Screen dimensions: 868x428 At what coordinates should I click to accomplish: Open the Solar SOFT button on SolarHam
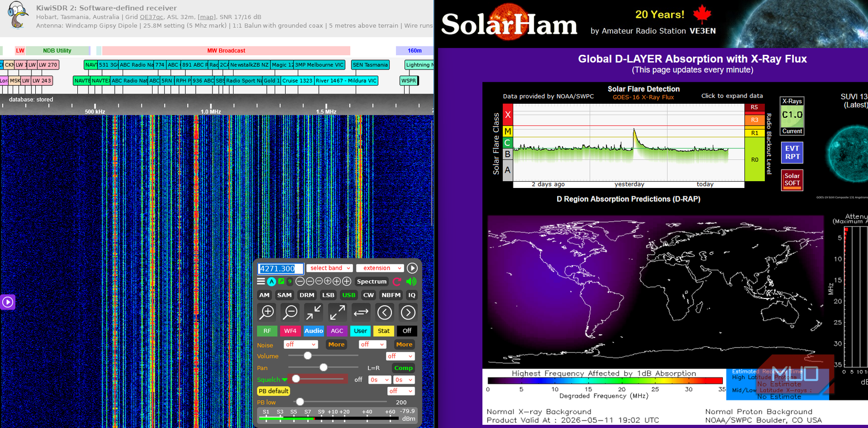[x=792, y=180]
